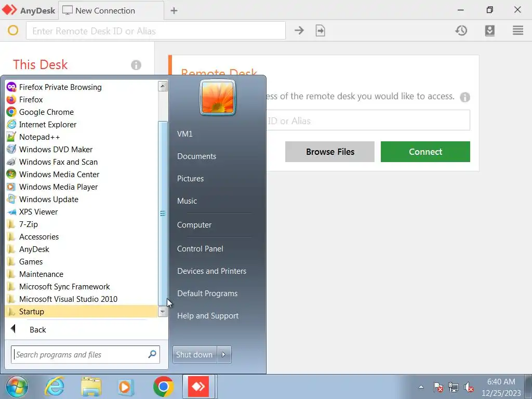Click the Remote Desk ID or Alias field
The image size is (532, 399).
(x=368, y=120)
